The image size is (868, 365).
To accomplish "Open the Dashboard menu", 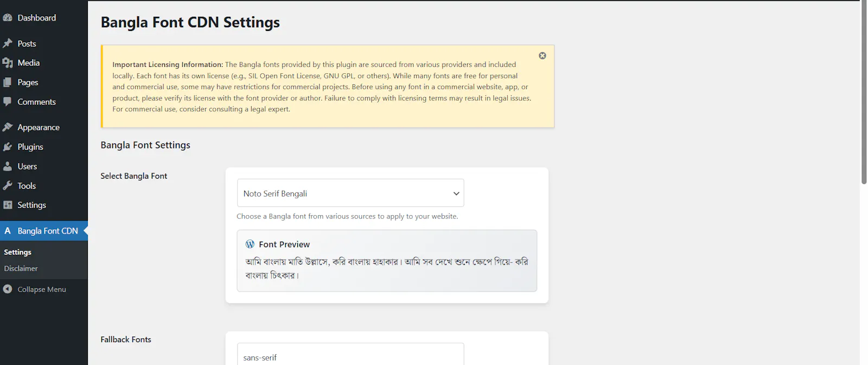I will (x=44, y=18).
